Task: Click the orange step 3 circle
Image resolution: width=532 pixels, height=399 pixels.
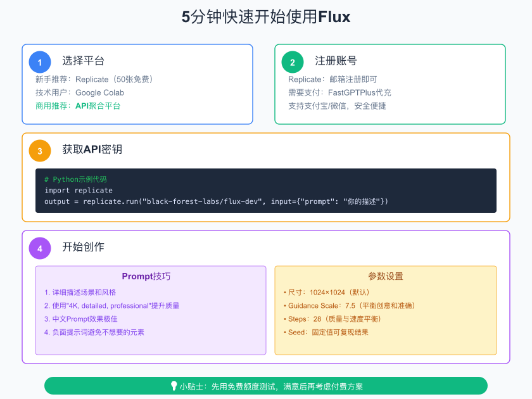Action: coord(40,151)
